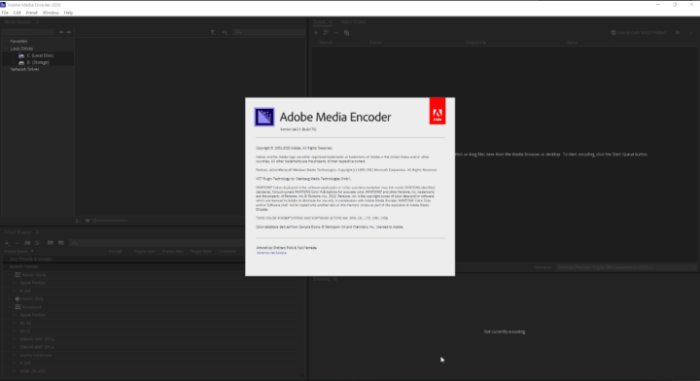Screen dimensions: 700x381
Task: Expand the D: (Storage) drive node
Action: tap(13, 63)
